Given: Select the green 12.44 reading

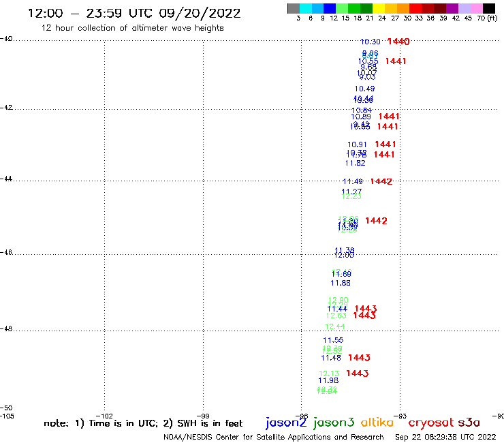Looking at the screenshot, I should click(x=335, y=327).
